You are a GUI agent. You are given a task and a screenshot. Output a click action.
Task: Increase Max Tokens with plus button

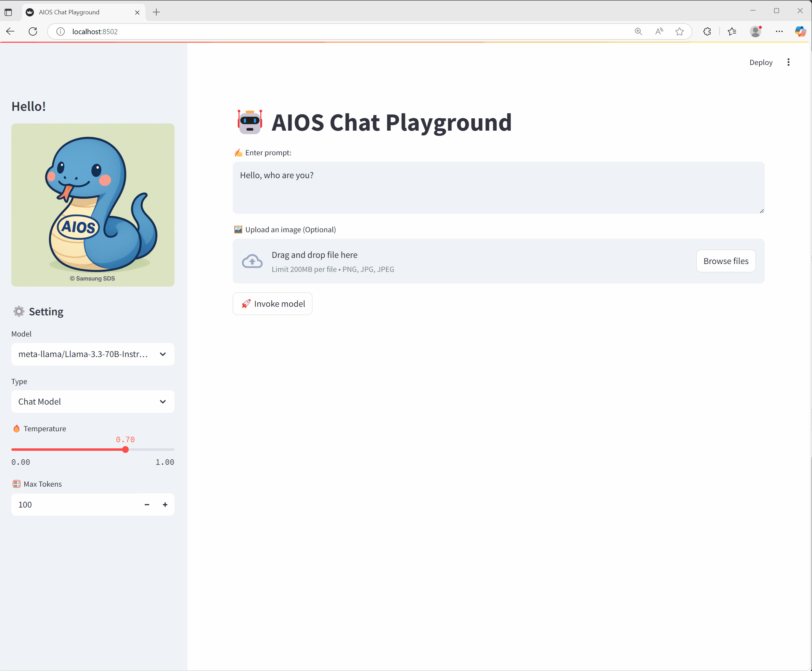[165, 504]
